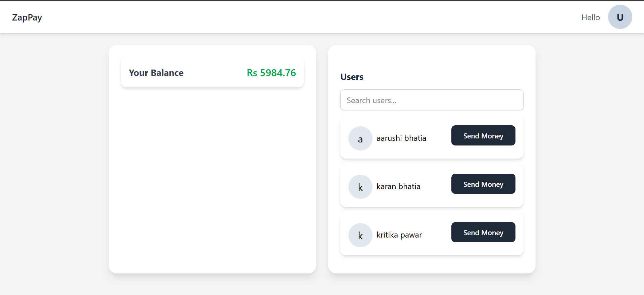Click the kritika pawar user card
Screen dimensions: 644x295
click(432, 235)
